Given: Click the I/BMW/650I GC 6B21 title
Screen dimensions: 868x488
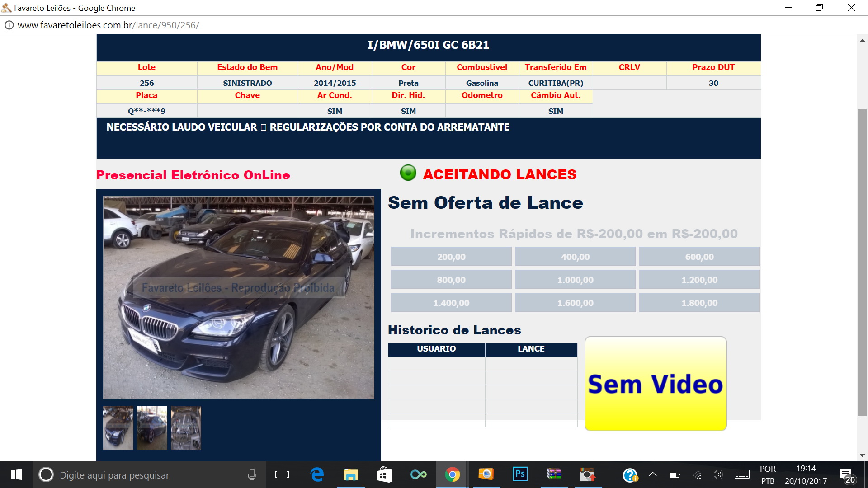Looking at the screenshot, I should tap(428, 45).
